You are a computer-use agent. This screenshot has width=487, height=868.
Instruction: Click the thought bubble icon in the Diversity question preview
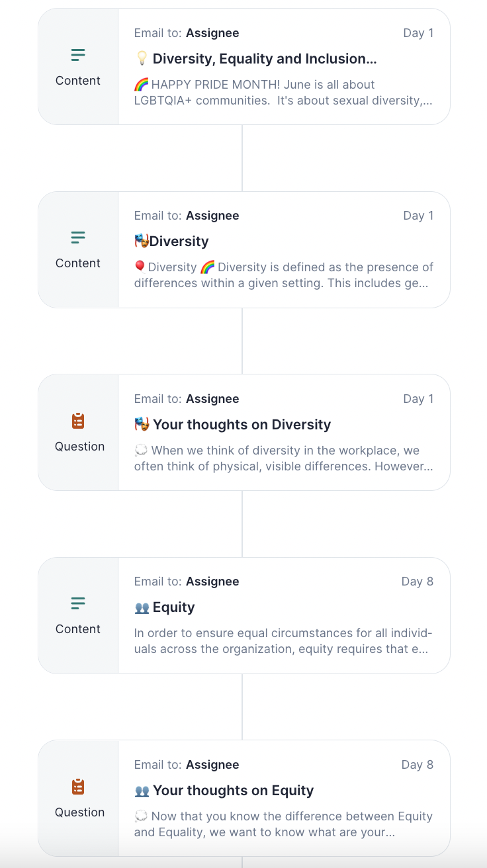140,449
